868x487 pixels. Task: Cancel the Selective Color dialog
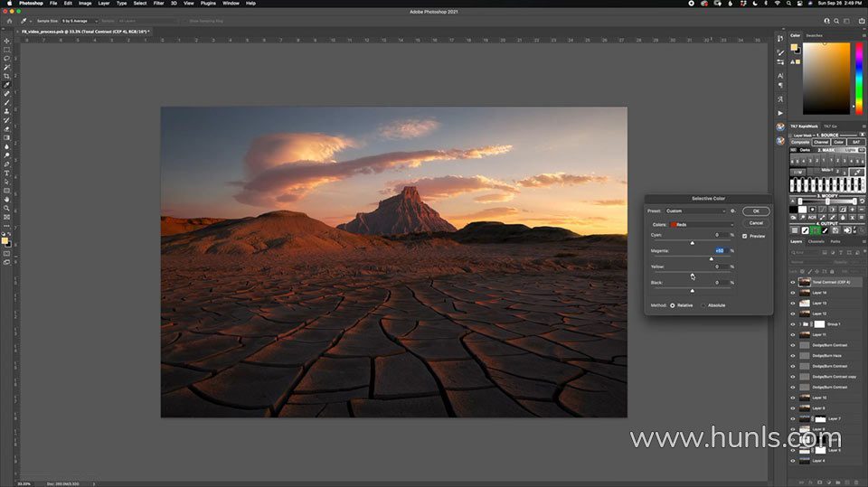click(x=756, y=222)
